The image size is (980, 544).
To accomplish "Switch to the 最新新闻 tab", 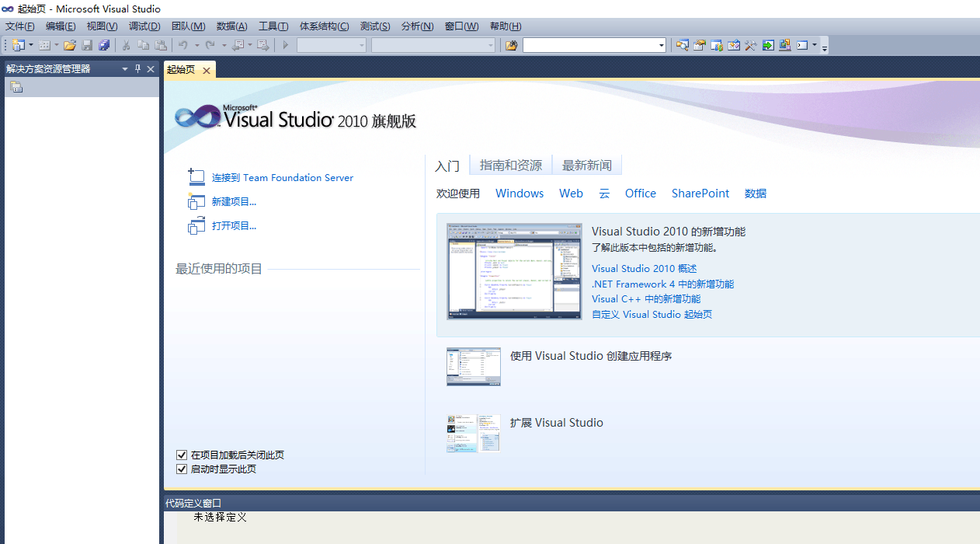I will point(587,166).
